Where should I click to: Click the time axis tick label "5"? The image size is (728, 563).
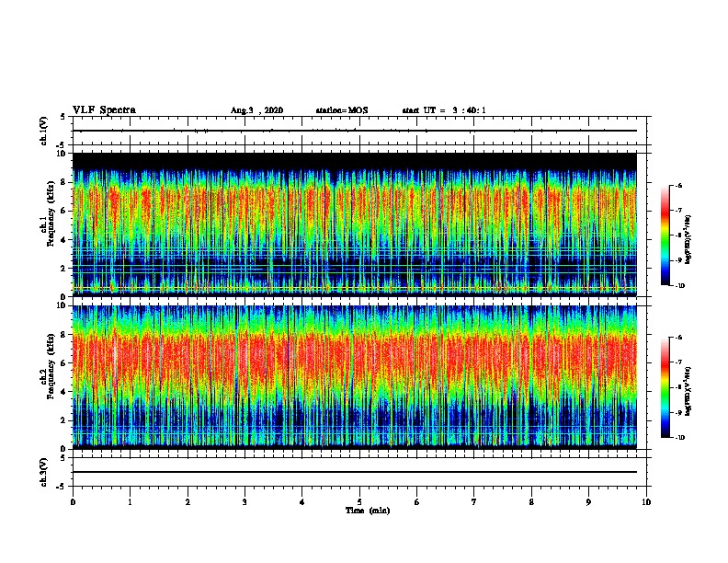click(x=359, y=502)
